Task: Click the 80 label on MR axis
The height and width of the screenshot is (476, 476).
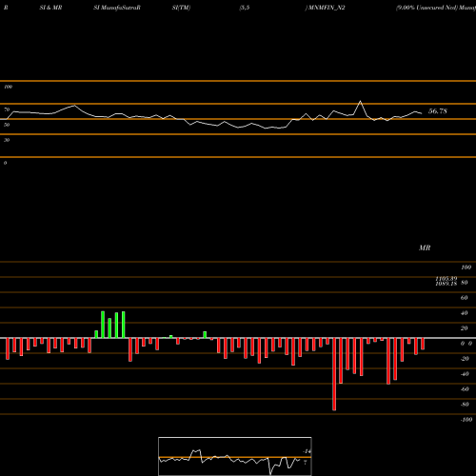Action: click(x=465, y=283)
